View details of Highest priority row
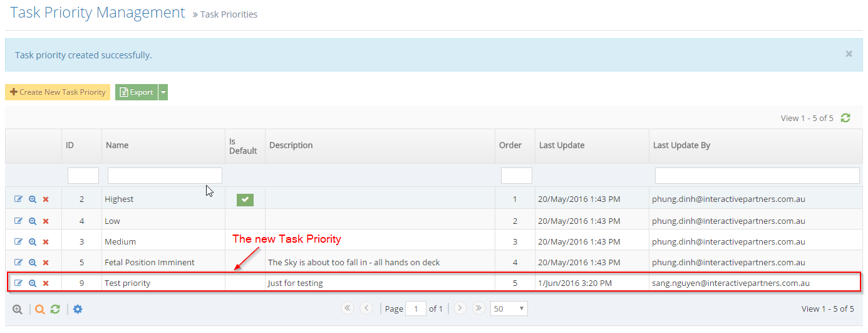 pyautogui.click(x=33, y=199)
